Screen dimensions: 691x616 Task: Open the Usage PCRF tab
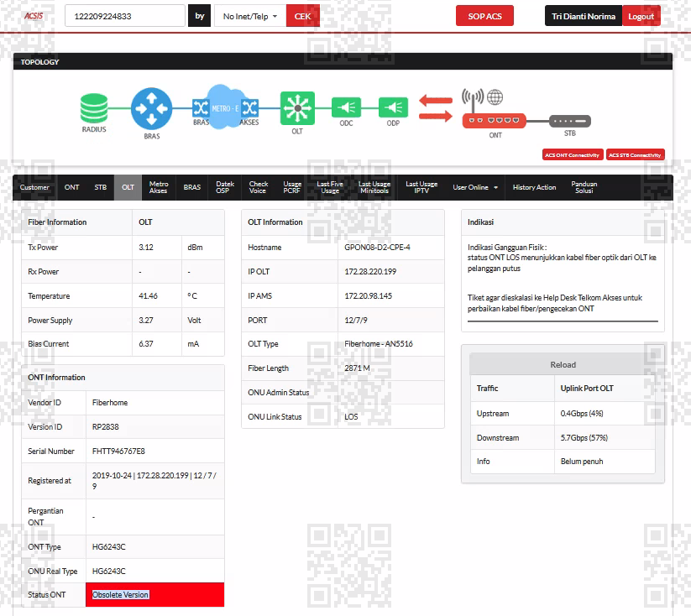click(292, 187)
